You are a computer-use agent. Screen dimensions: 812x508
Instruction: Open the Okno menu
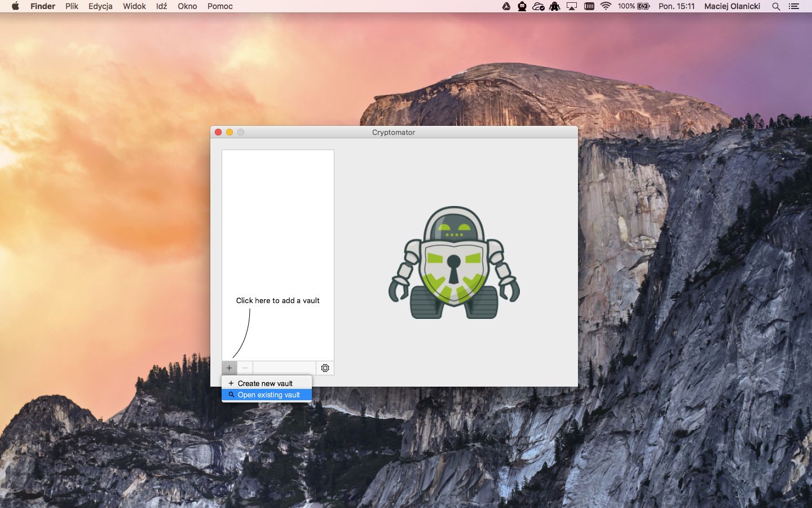[x=187, y=6]
